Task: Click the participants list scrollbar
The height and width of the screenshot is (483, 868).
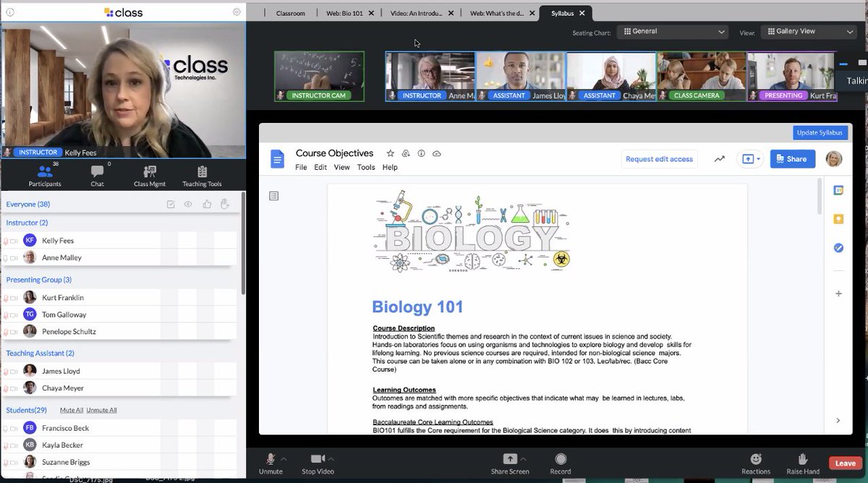Action: pos(243,243)
